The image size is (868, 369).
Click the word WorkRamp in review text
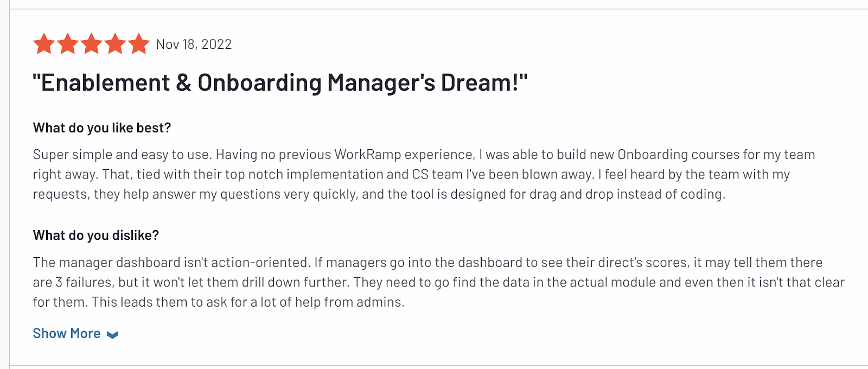pos(367,155)
